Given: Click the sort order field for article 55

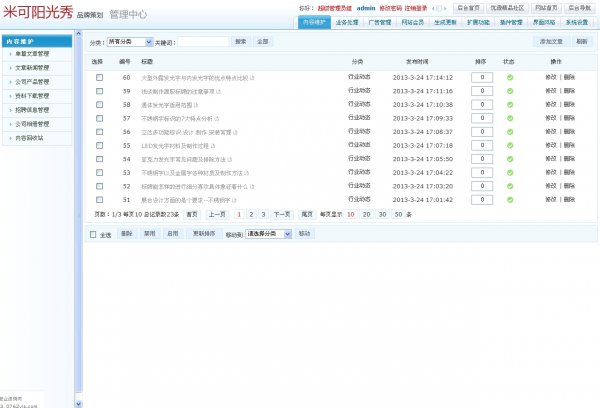Looking at the screenshot, I should pyautogui.click(x=482, y=145).
